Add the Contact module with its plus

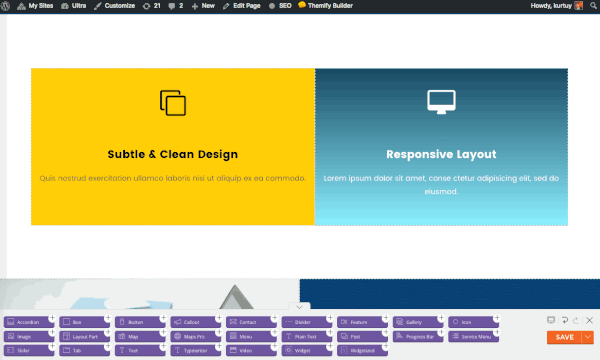click(274, 318)
